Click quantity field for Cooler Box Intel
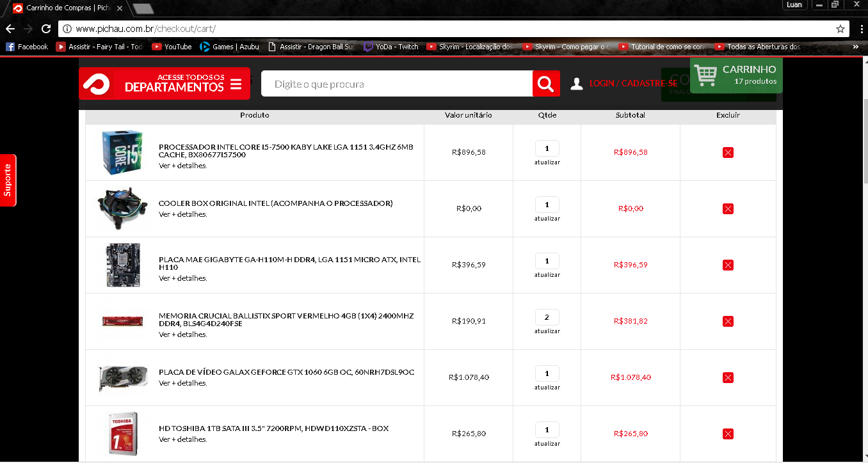This screenshot has height=463, width=868. 547,205
